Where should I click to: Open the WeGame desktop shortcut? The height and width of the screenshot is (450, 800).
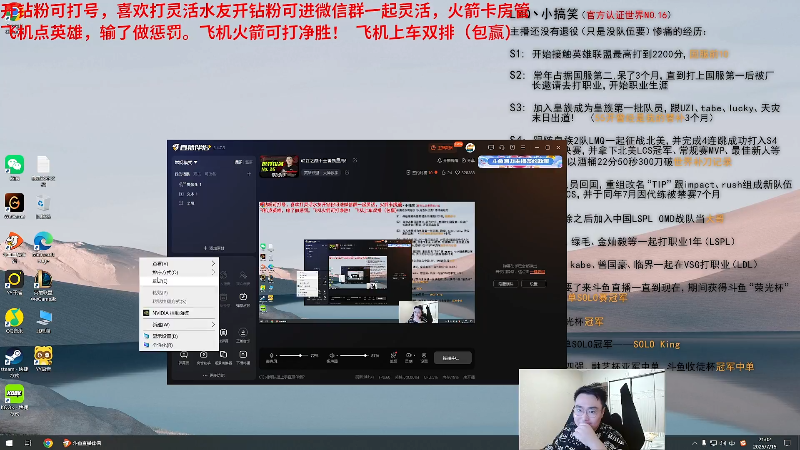(x=14, y=206)
